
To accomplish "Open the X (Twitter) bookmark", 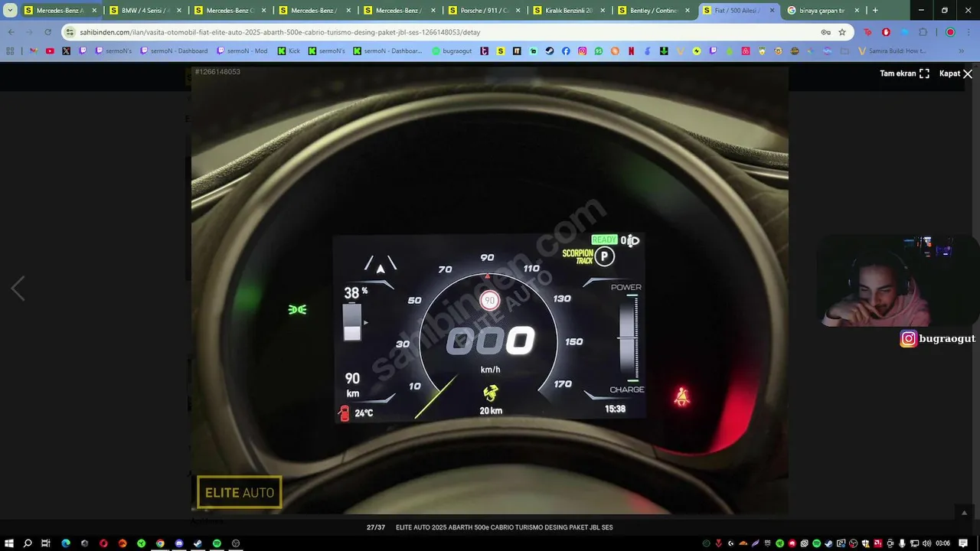I will (67, 51).
